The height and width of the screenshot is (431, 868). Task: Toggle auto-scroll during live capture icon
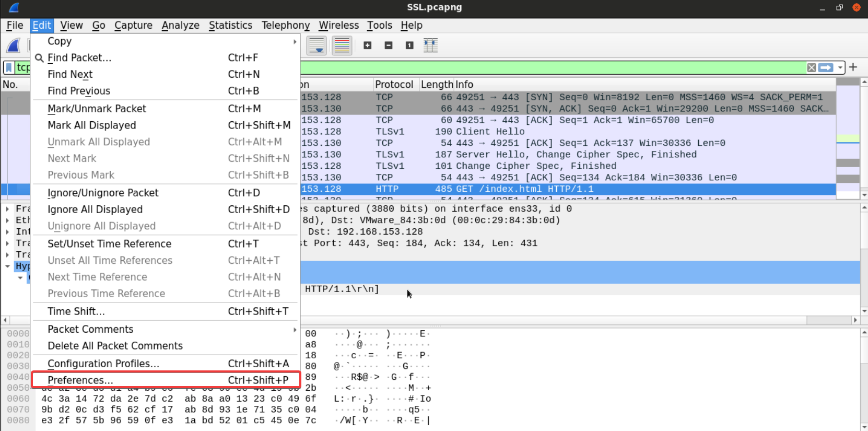[x=316, y=45]
